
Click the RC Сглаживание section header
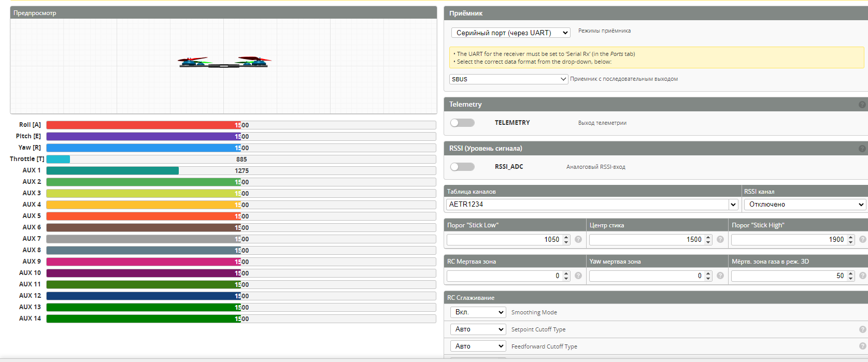656,298
